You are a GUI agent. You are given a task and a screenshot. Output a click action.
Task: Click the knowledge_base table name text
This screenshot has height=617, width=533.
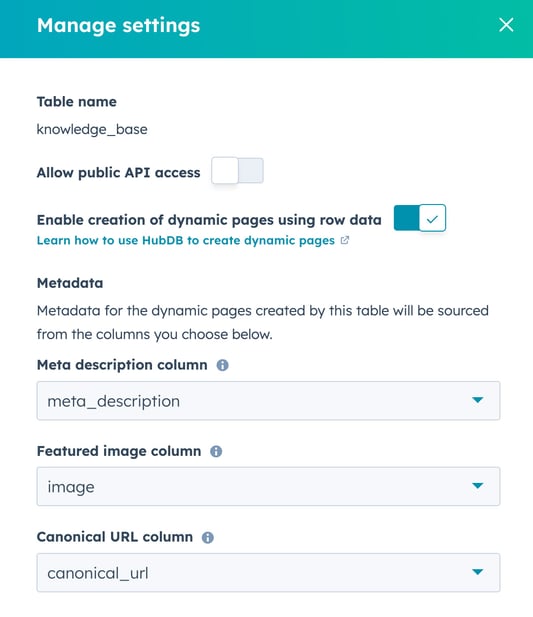92,129
